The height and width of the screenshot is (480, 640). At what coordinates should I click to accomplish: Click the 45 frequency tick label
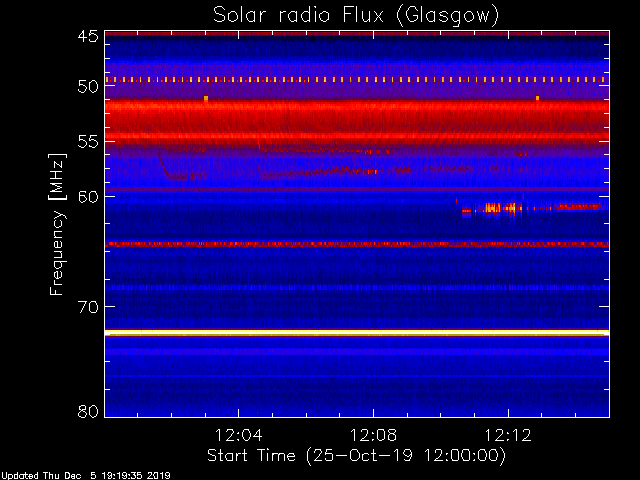click(88, 36)
